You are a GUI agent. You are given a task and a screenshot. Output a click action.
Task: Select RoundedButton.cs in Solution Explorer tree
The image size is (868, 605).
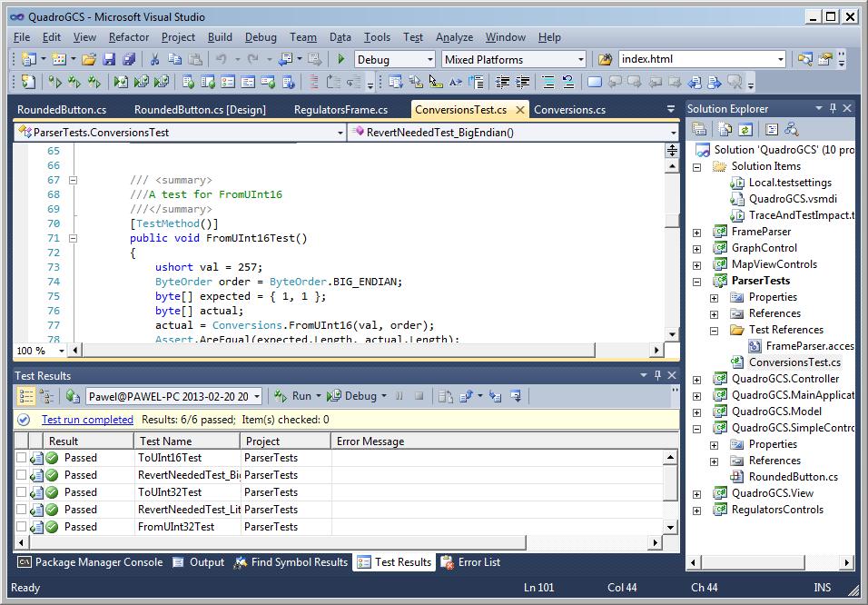[794, 477]
